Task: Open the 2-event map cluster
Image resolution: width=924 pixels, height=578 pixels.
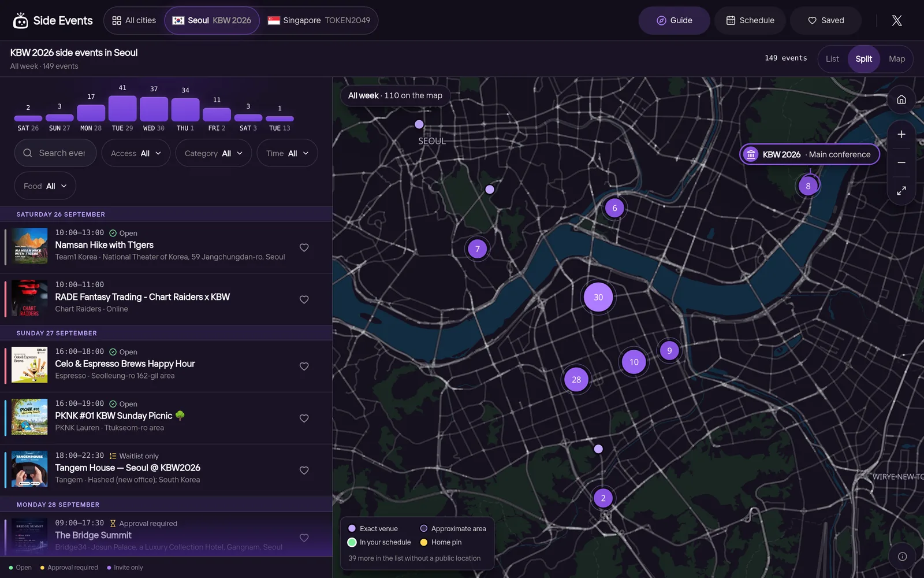Action: click(603, 498)
